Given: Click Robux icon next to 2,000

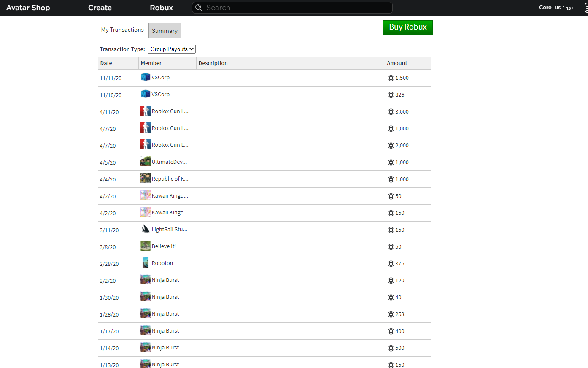Looking at the screenshot, I should click(391, 146).
